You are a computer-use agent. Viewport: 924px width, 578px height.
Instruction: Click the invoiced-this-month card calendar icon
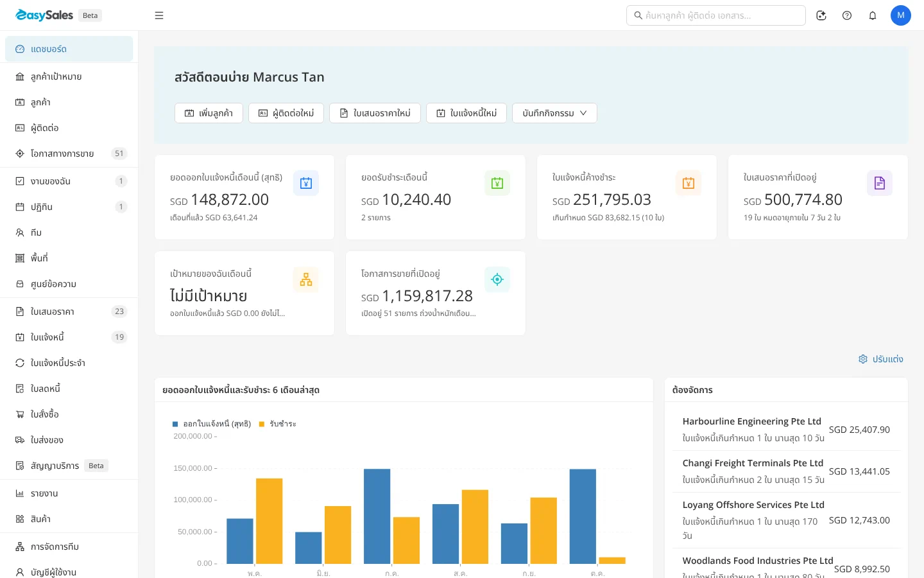point(306,183)
